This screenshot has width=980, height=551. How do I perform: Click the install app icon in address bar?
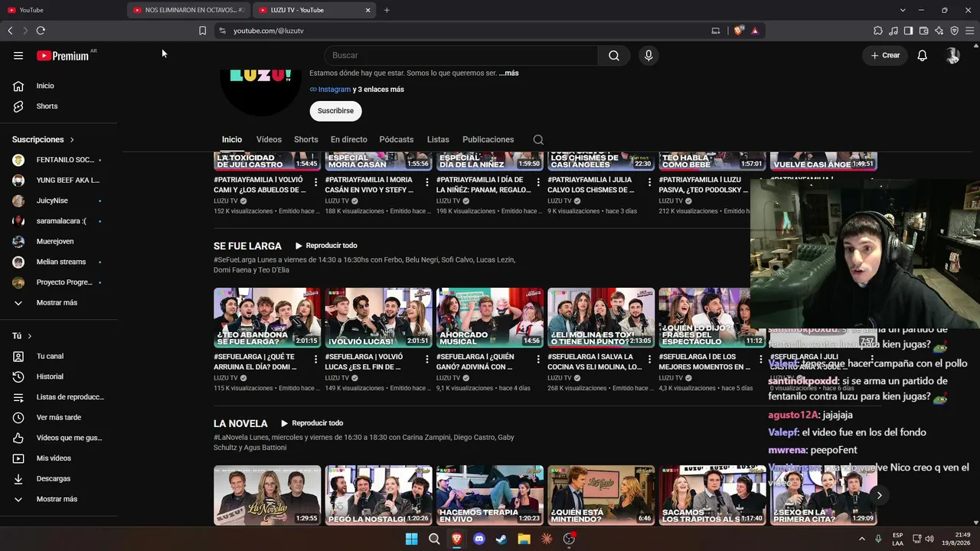tap(716, 31)
